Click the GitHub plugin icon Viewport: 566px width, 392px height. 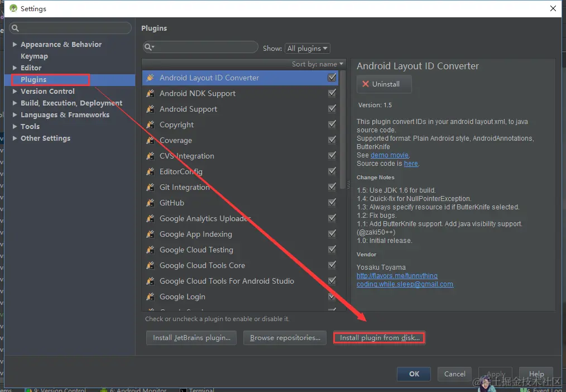[x=150, y=203]
